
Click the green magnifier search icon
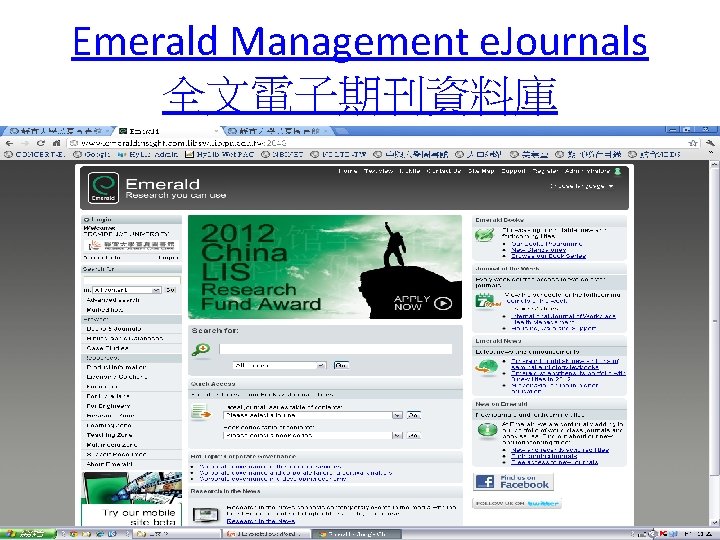tap(201, 350)
